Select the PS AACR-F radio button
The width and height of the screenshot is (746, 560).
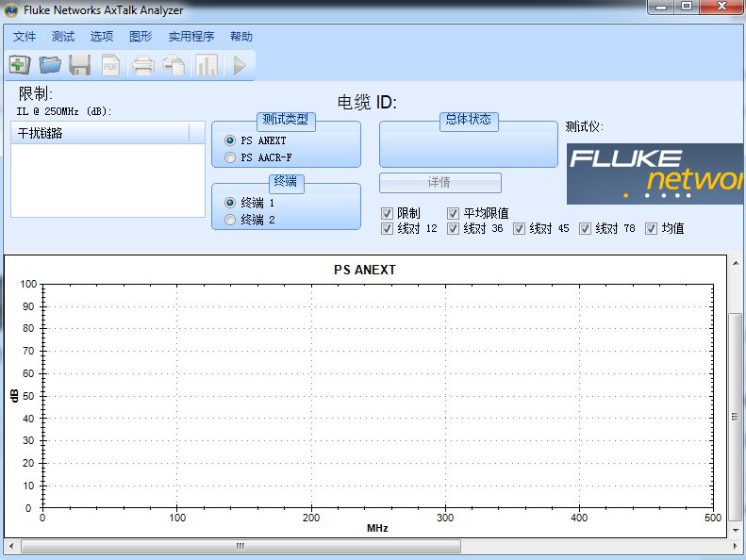pos(230,157)
